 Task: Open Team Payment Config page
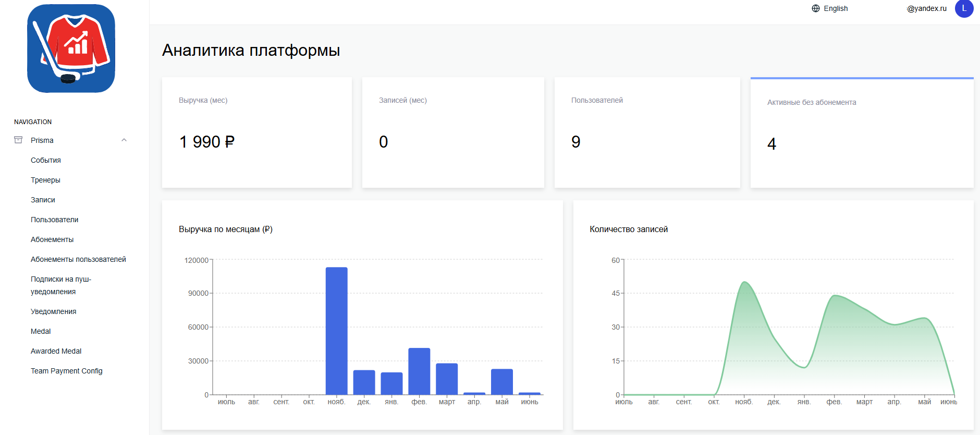[67, 371]
